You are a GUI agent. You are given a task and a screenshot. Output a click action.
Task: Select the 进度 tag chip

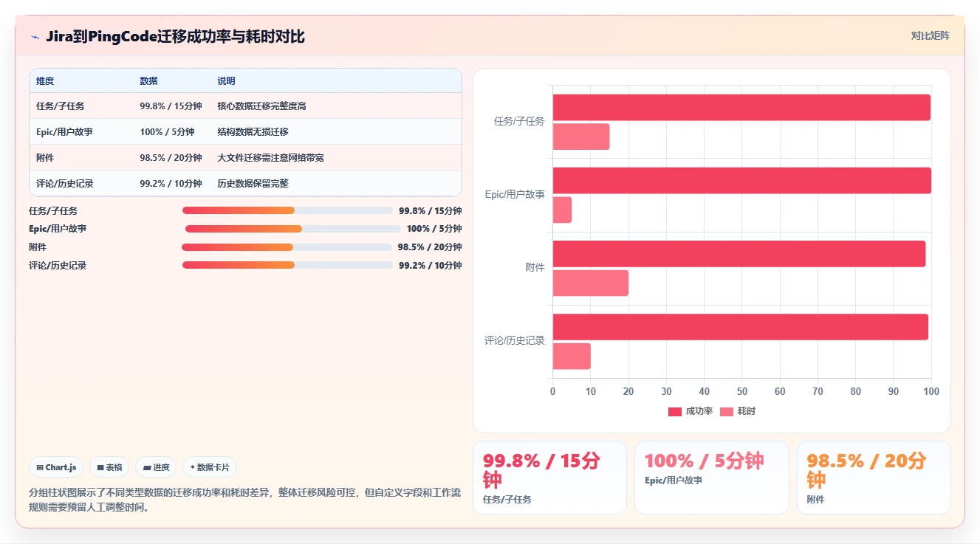[x=156, y=467]
